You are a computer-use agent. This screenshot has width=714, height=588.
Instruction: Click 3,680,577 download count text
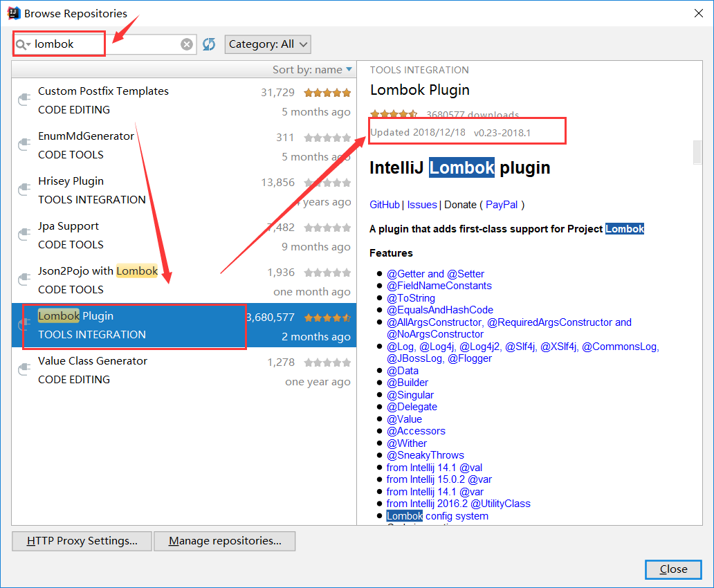click(x=271, y=318)
